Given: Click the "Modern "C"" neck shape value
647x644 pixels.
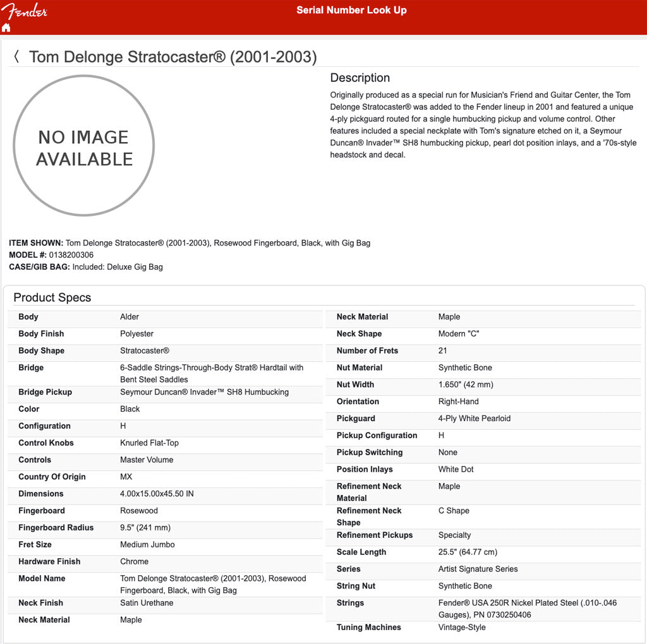Looking at the screenshot, I should click(x=459, y=333).
